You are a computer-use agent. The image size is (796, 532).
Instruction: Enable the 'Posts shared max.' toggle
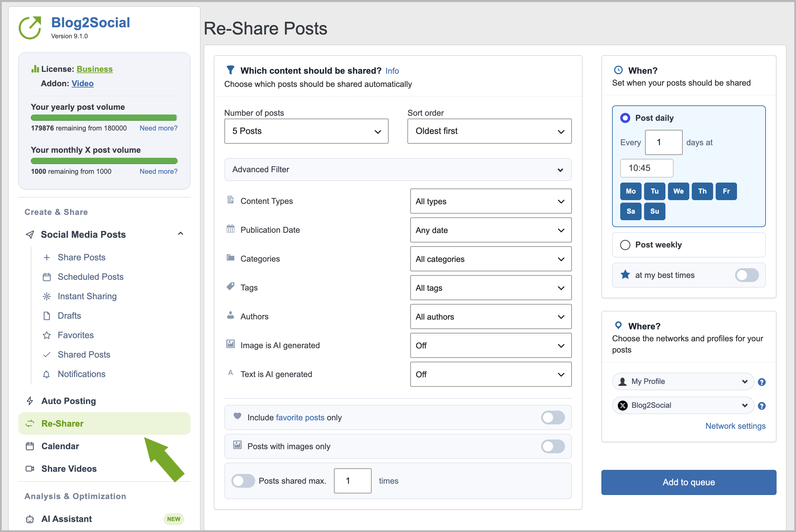(243, 481)
